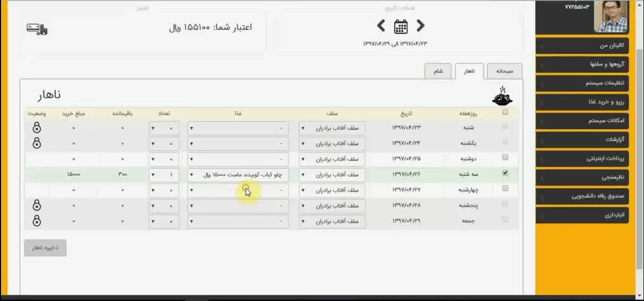Open the سلف dropdown for دوشنبه row
Screen dimensions: 644x301
[332, 159]
